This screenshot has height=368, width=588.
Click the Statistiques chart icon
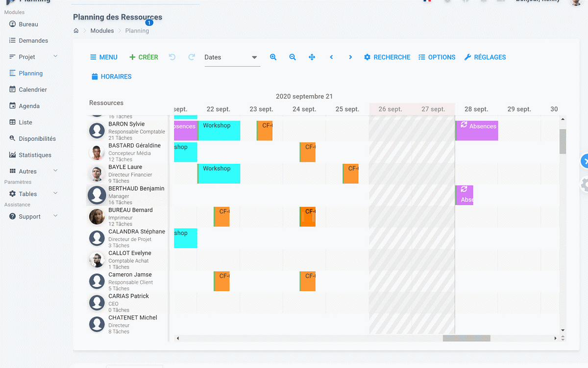[x=12, y=155]
